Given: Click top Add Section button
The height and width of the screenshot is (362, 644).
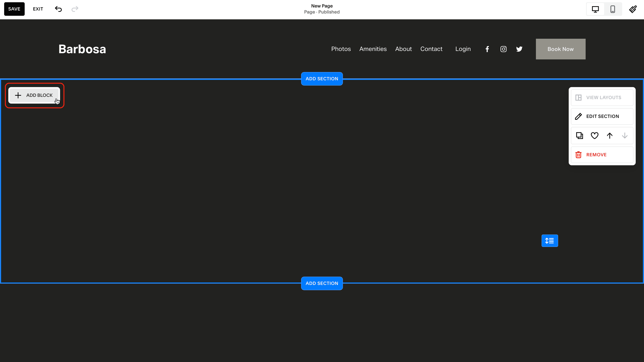Looking at the screenshot, I should coord(322,79).
